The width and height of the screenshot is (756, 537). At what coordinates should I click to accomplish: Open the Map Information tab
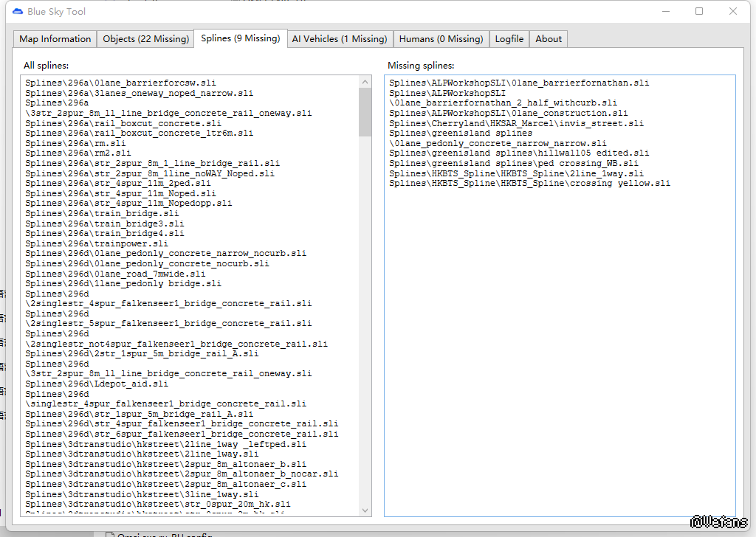(x=55, y=39)
